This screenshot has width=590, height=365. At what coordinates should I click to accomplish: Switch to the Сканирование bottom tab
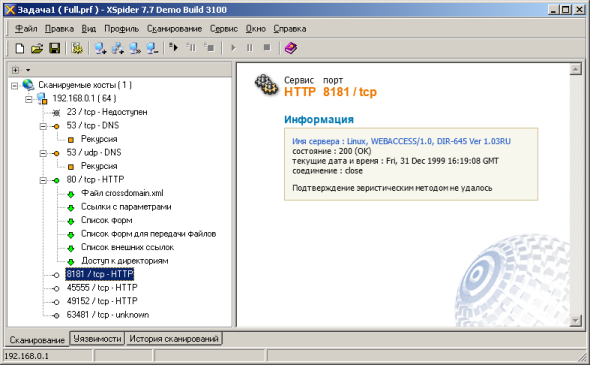tap(37, 340)
